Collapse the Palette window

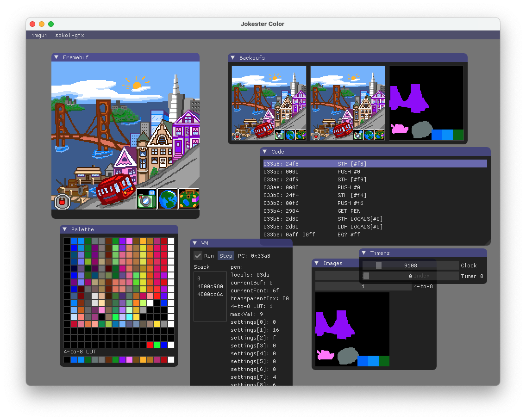pyautogui.click(x=65, y=229)
